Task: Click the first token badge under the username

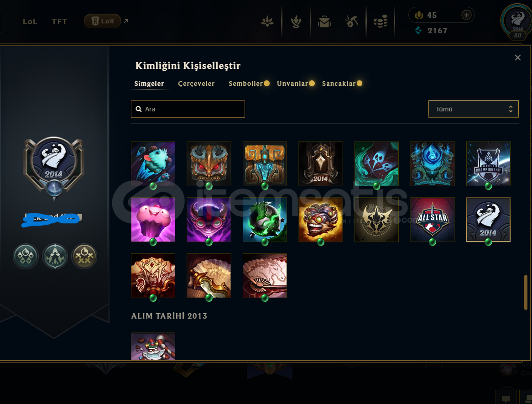Action: tap(26, 256)
